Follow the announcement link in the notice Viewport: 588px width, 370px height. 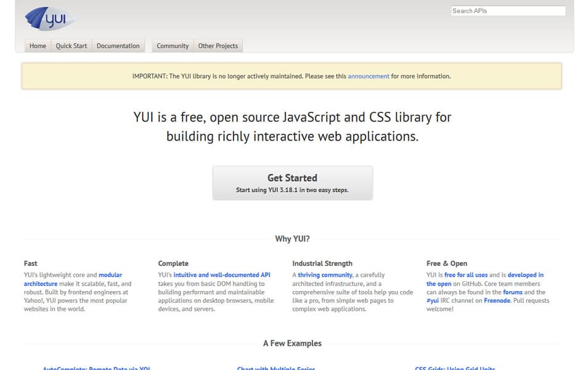(368, 76)
